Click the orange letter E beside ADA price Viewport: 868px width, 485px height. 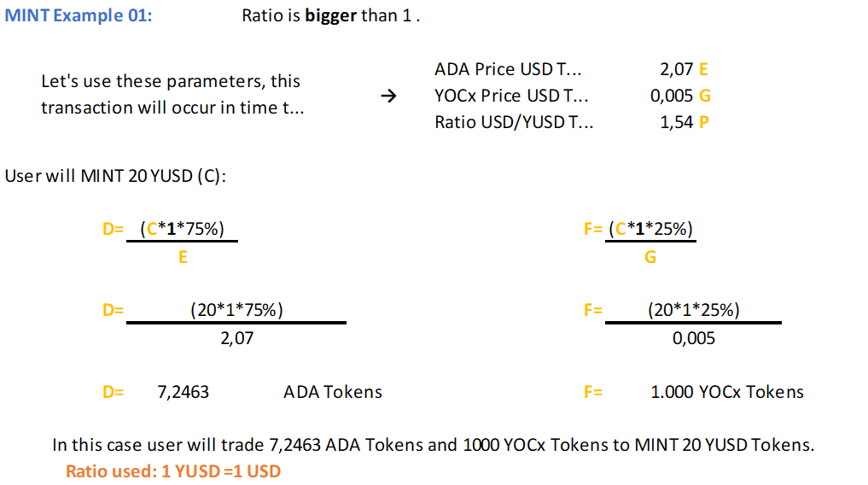coord(704,70)
